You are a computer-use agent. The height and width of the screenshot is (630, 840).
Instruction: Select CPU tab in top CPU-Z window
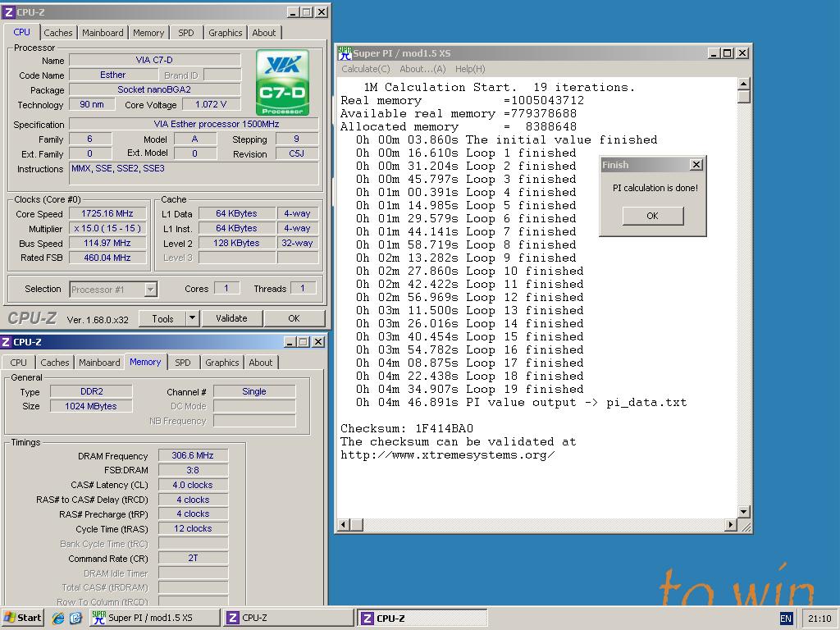22,32
